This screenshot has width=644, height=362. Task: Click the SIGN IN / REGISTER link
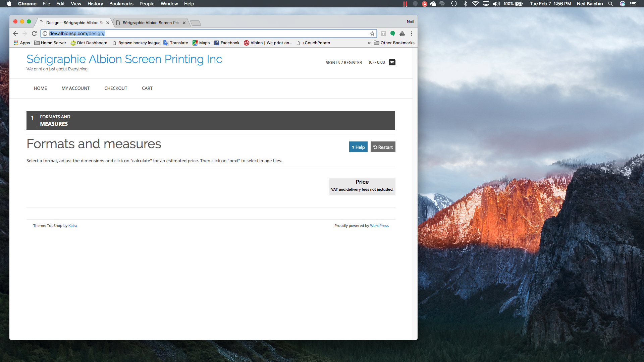pyautogui.click(x=343, y=63)
